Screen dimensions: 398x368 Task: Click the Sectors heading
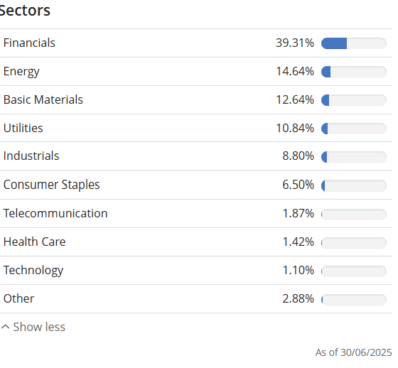click(x=25, y=10)
